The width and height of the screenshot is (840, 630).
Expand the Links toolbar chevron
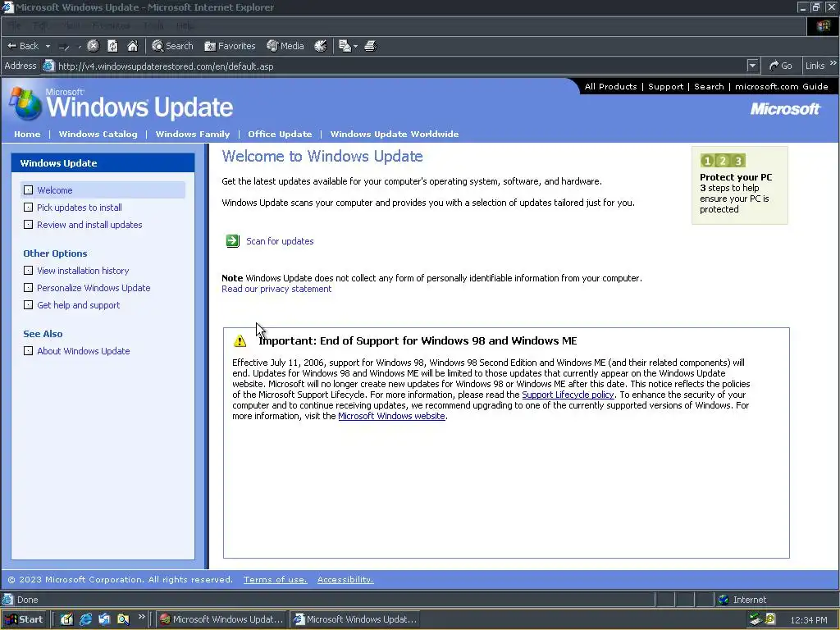833,63
